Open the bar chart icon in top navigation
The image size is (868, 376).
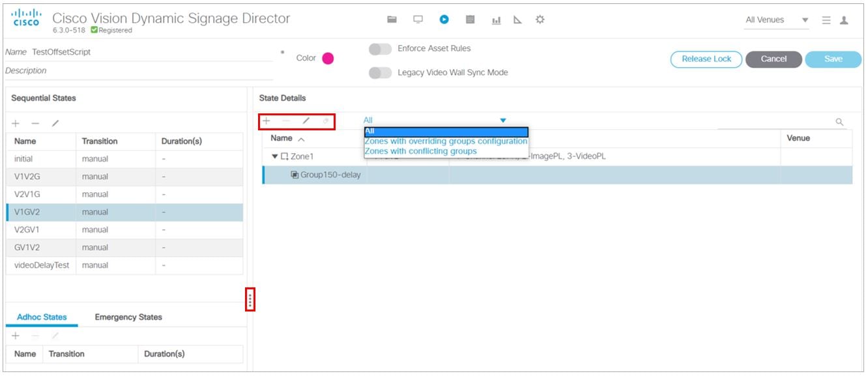click(496, 20)
